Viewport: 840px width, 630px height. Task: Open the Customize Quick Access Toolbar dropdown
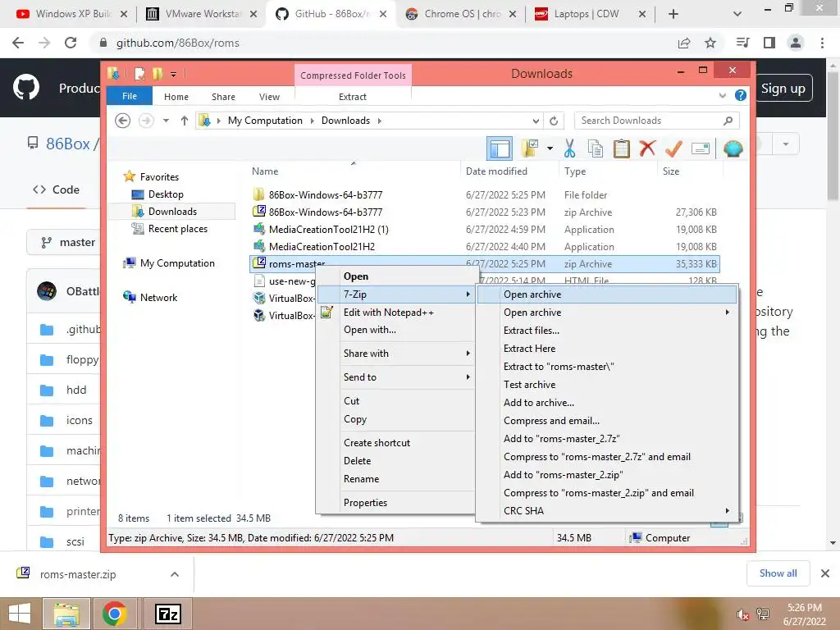(x=173, y=74)
